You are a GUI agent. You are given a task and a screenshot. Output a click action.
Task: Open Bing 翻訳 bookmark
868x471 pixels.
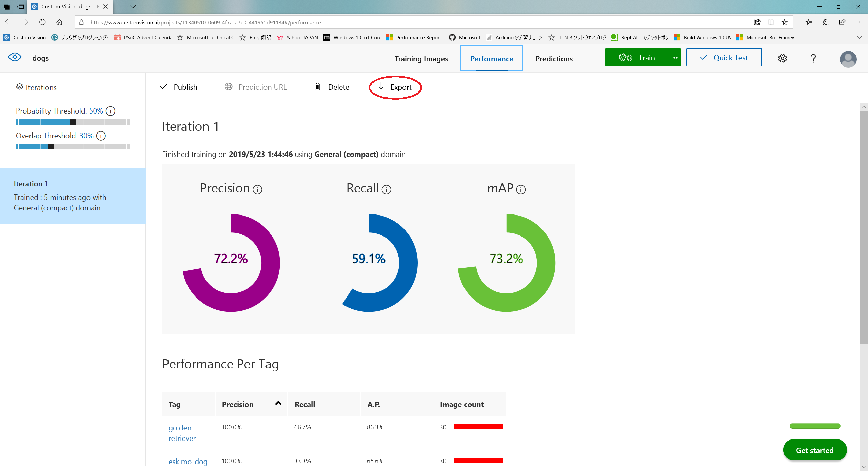click(255, 37)
